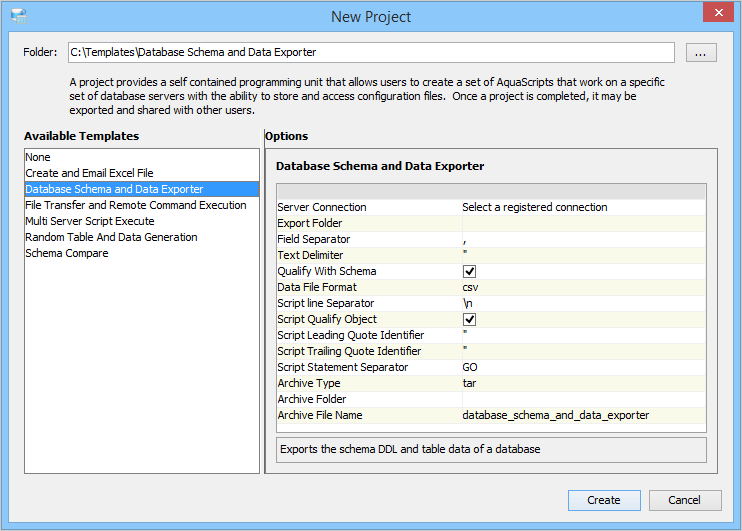Select Random Table And Data Generation
The image size is (742, 531).
(x=111, y=237)
